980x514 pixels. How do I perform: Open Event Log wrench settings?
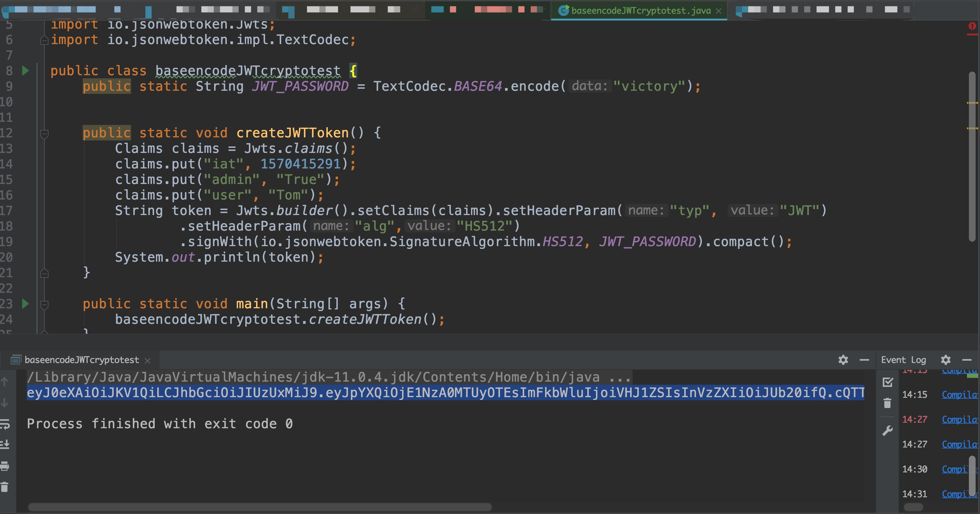tap(887, 431)
